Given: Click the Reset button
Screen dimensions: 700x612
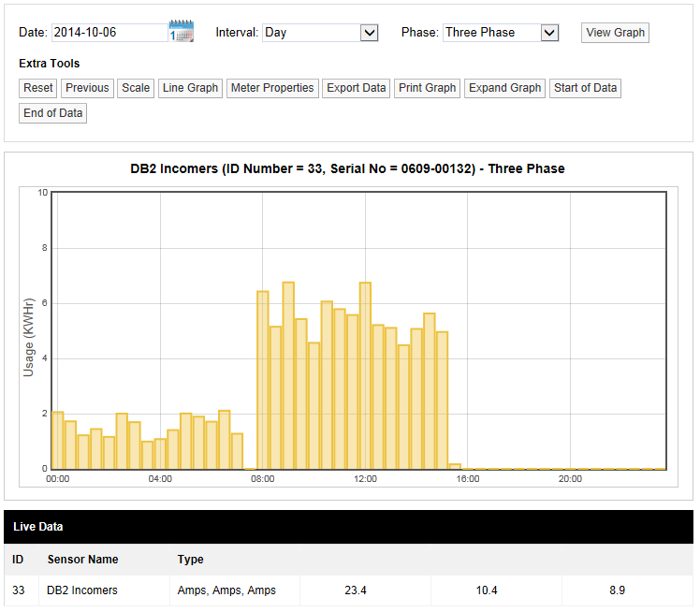Looking at the screenshot, I should click(38, 88).
